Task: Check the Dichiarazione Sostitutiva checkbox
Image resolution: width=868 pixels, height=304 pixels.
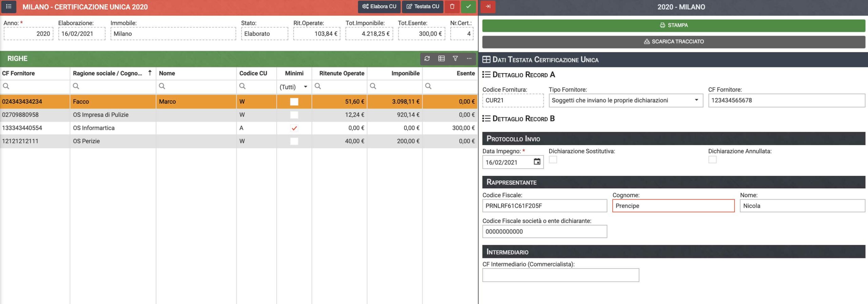Action: 553,159
